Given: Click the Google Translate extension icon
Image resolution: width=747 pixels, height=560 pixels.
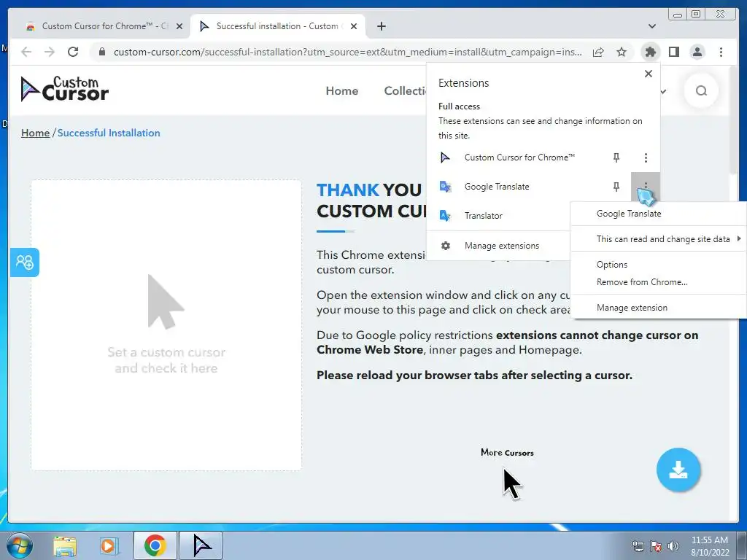Looking at the screenshot, I should coord(445,187).
